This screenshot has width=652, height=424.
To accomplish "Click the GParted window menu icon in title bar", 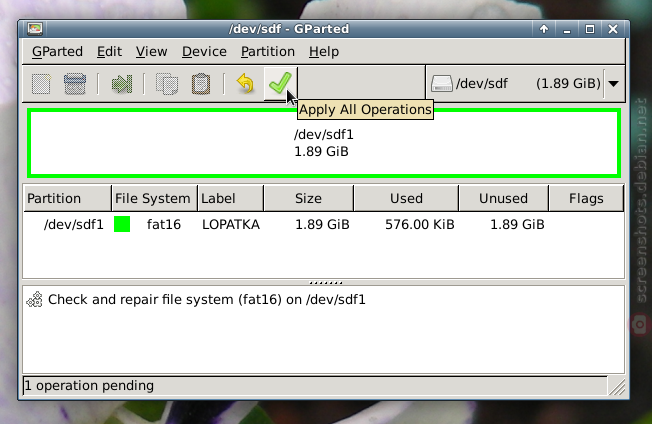I will 35,29.
